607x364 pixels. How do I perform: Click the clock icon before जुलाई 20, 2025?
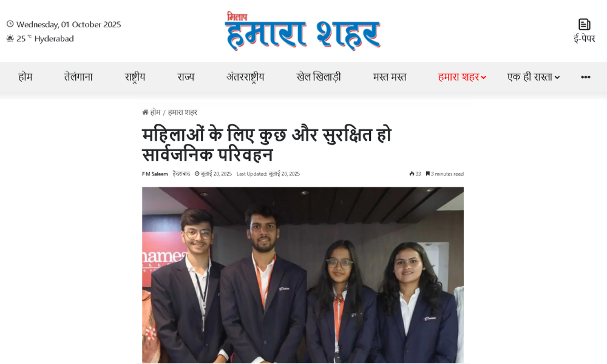[x=197, y=174]
